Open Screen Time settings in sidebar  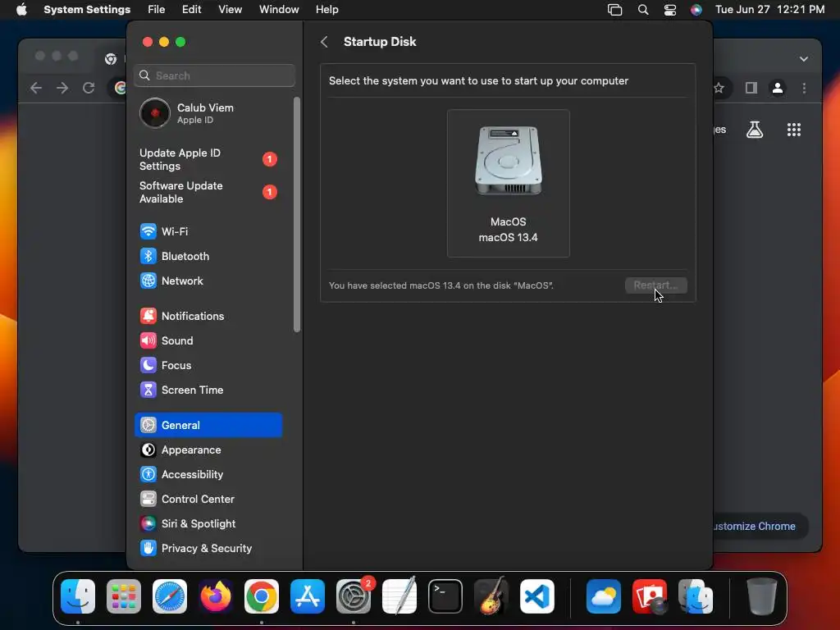[x=208, y=390]
